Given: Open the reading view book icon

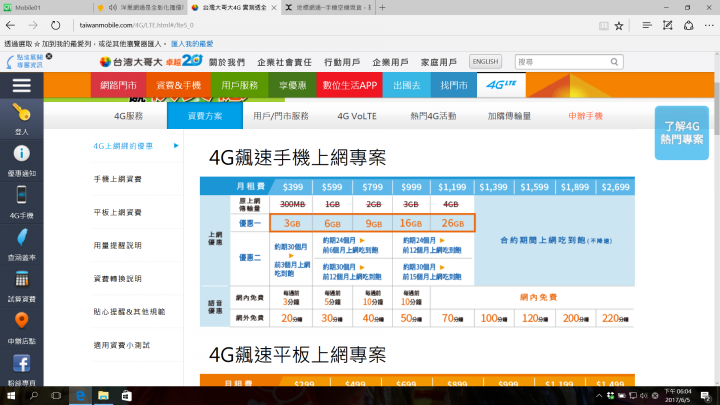Looking at the screenshot, I should click(604, 26).
